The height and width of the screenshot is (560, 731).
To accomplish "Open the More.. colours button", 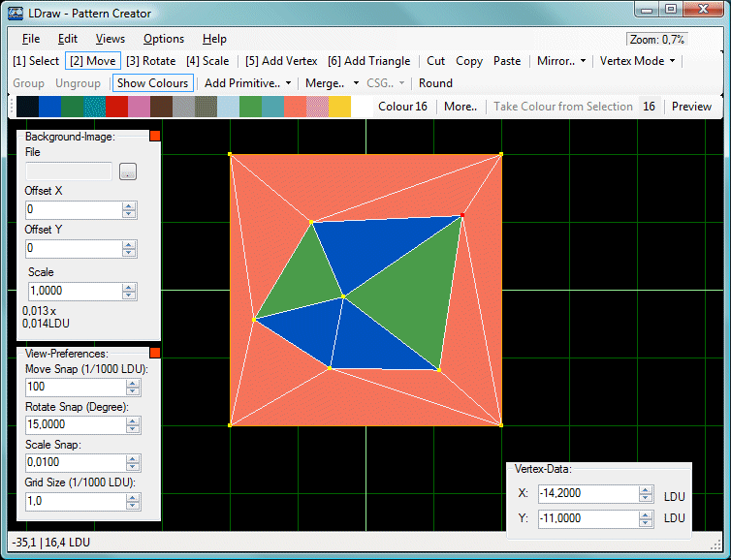I will [461, 107].
